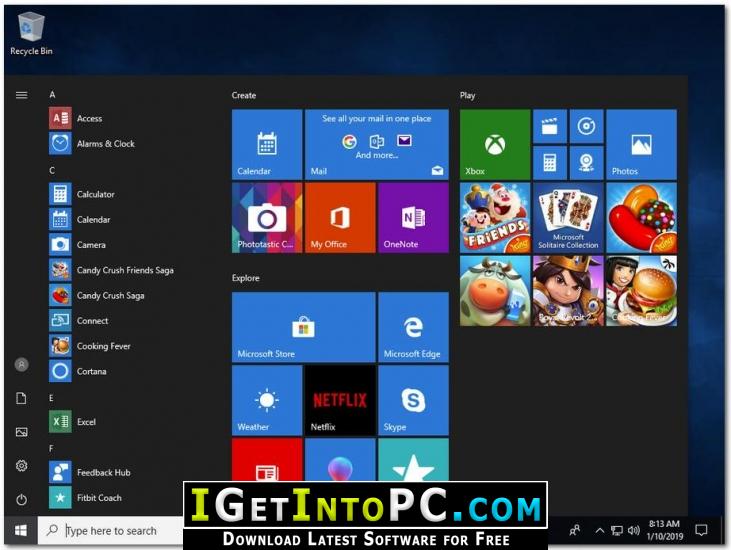Open the Phototastic Collage tile
The image size is (731, 550).
tap(267, 218)
